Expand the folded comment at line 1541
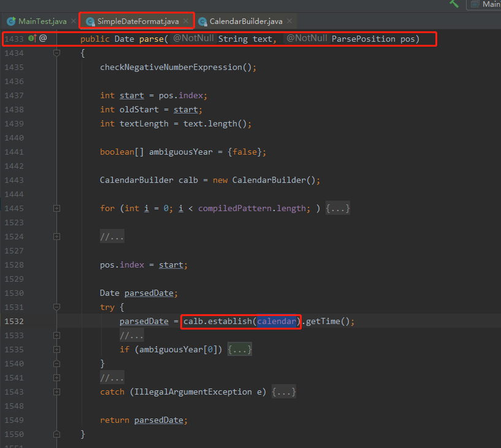Screen dimensions: 501x448 click(56, 377)
